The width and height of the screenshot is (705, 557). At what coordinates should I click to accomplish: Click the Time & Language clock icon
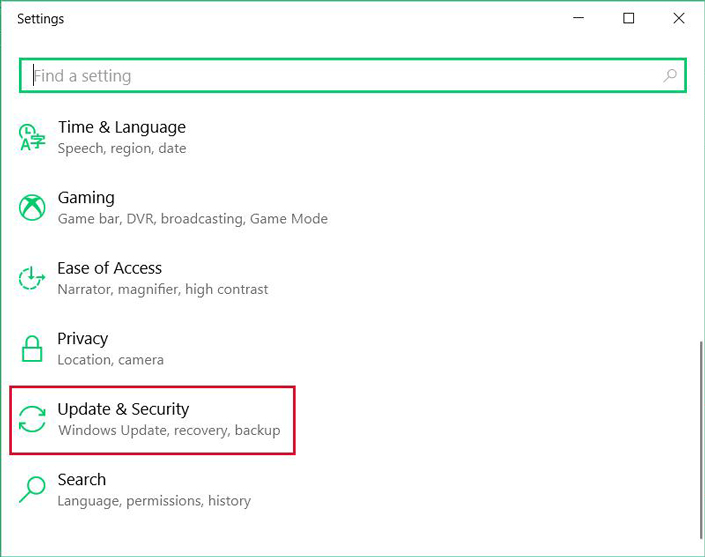pos(32,137)
